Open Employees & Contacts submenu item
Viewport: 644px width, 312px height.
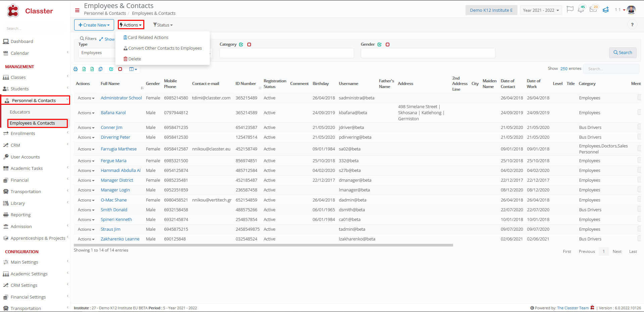click(37, 123)
